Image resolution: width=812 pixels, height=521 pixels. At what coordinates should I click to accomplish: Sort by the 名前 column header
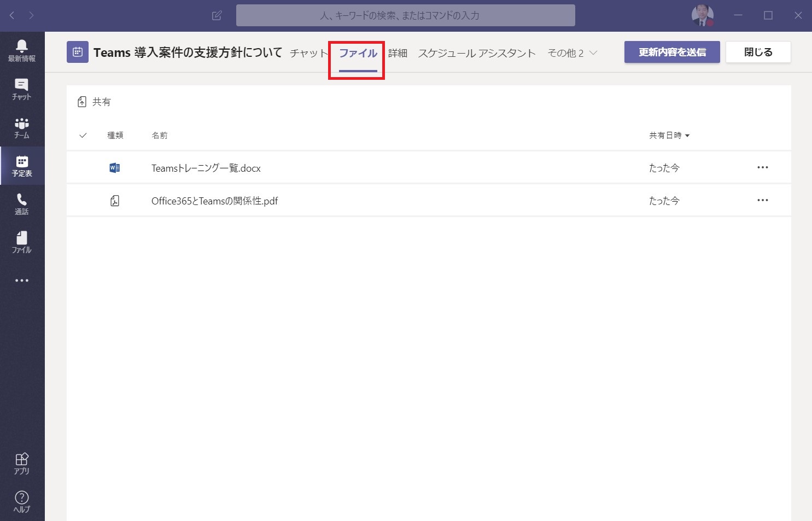160,136
